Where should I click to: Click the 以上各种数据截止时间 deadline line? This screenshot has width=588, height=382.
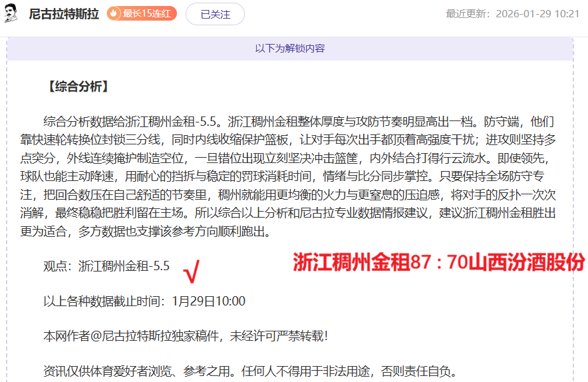point(144,301)
